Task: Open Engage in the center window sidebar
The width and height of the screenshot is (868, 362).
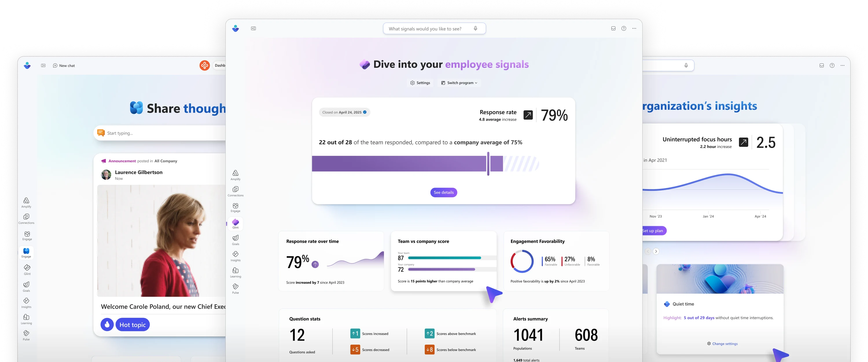Action: [236, 207]
